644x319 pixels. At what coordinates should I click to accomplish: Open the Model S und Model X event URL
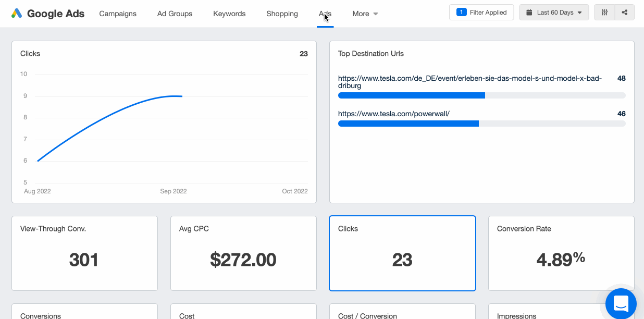(x=469, y=78)
